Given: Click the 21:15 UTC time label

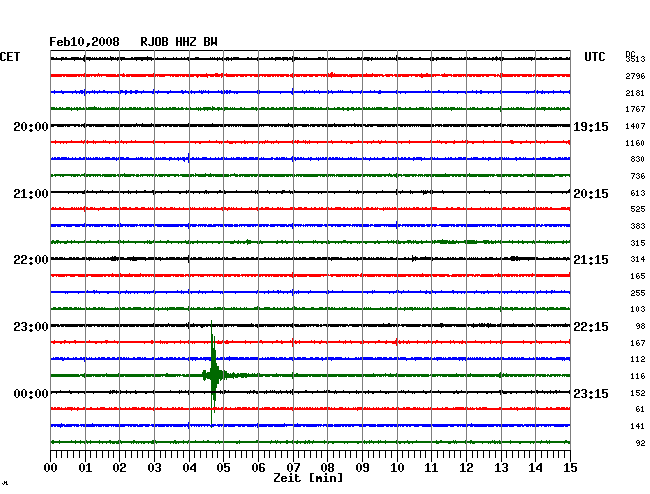Looking at the screenshot, I should tap(591, 260).
